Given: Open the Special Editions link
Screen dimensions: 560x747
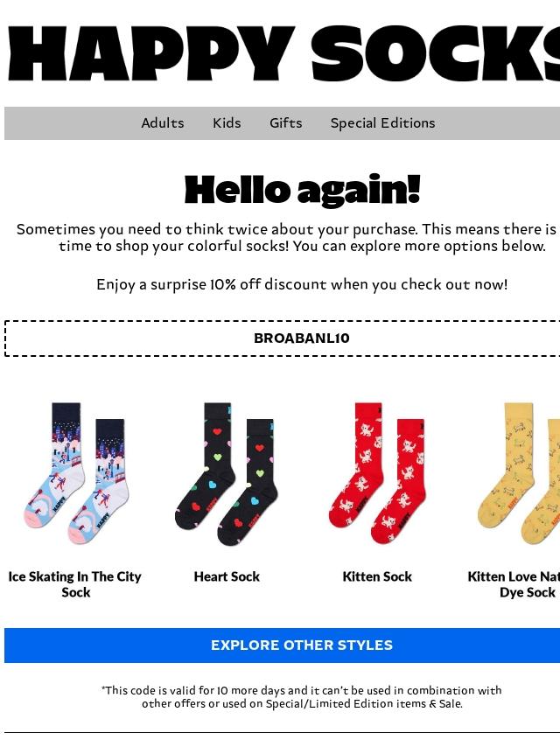Looking at the screenshot, I should [382, 123].
